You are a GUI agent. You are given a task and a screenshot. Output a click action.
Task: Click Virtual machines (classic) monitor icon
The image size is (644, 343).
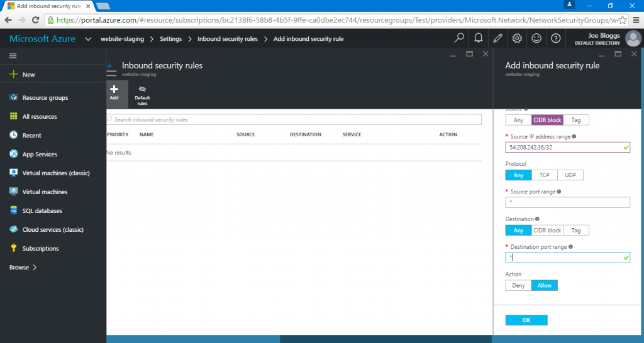pos(14,173)
